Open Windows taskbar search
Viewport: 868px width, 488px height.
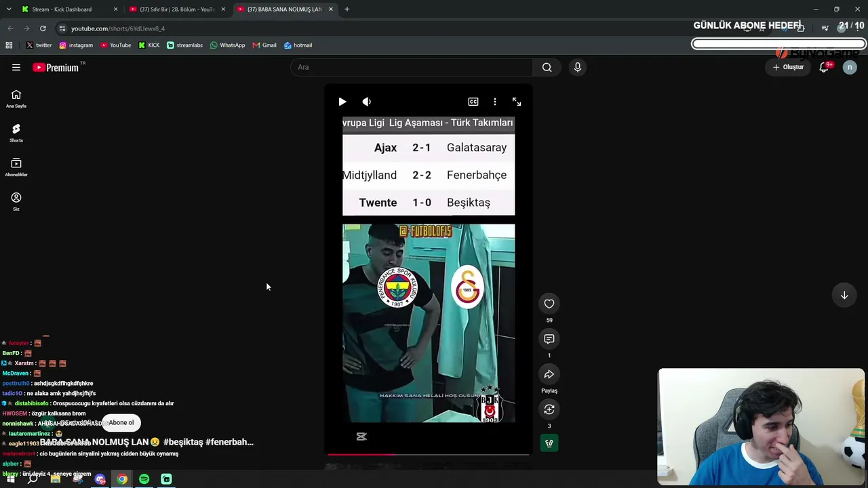coord(33,479)
